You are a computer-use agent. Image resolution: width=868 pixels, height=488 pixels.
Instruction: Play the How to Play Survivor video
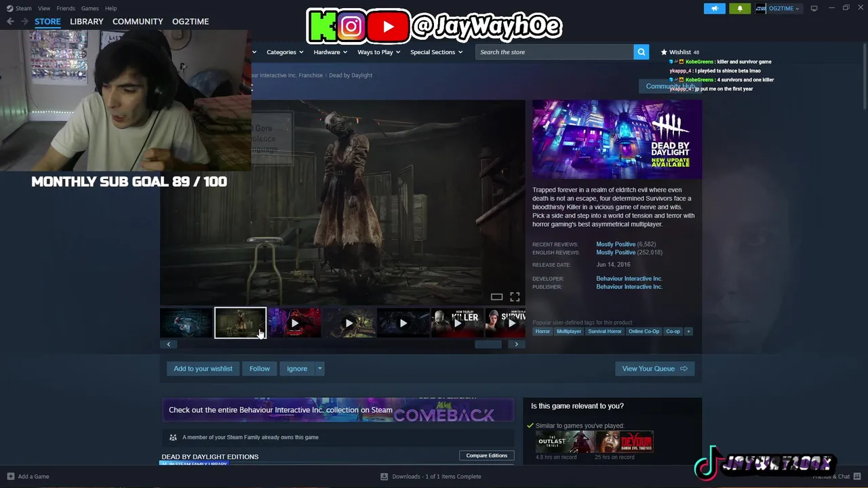click(x=505, y=323)
